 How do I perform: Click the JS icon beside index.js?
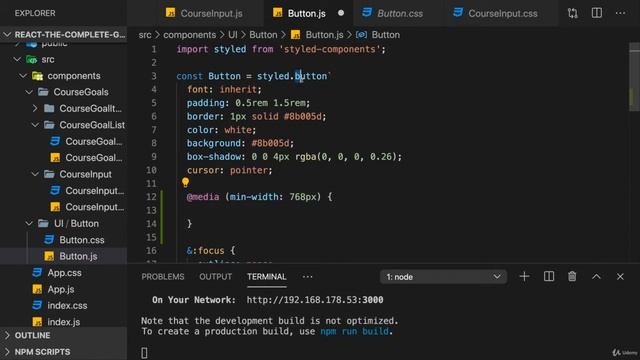tap(37, 322)
